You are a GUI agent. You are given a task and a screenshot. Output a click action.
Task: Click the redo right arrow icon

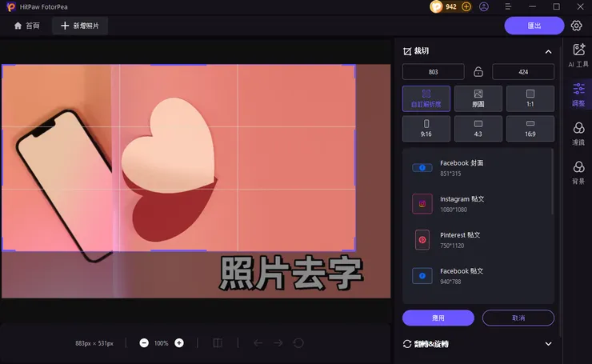pyautogui.click(x=278, y=343)
